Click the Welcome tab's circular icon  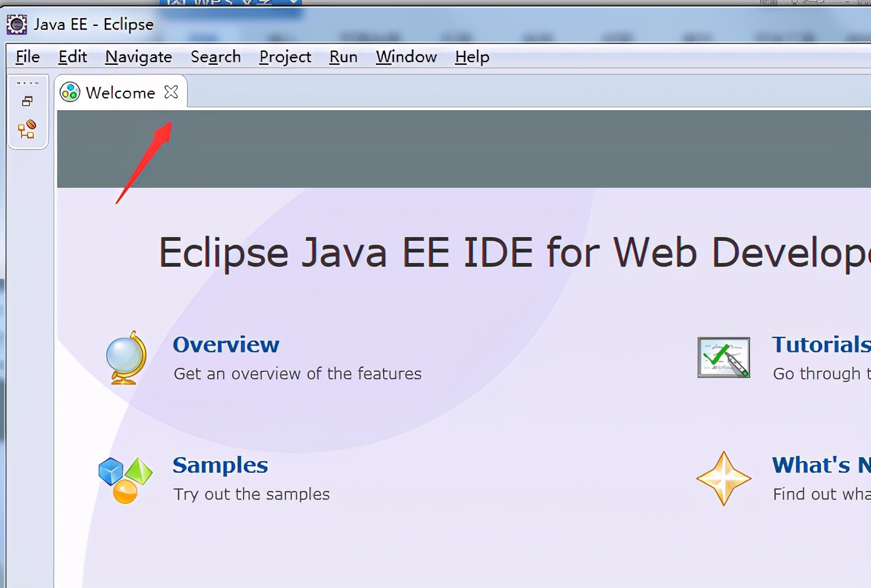coord(70,92)
